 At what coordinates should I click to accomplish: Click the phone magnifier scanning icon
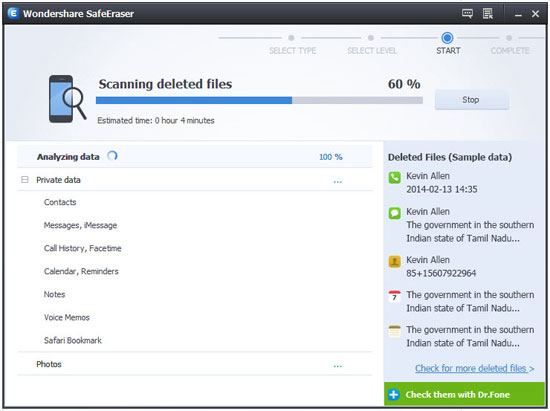pos(67,99)
